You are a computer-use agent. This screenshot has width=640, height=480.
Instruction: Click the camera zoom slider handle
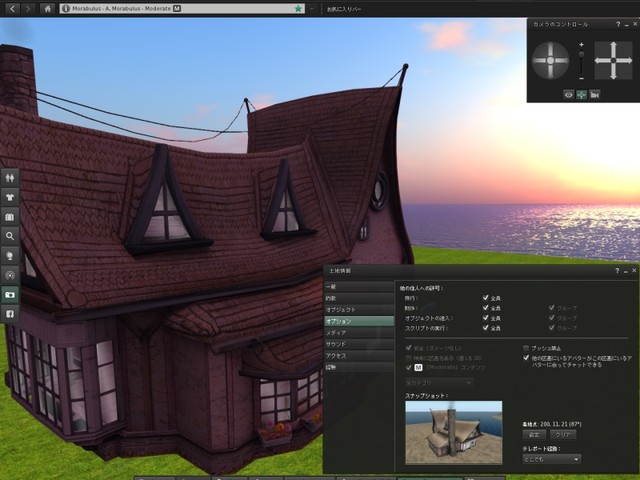(x=581, y=54)
